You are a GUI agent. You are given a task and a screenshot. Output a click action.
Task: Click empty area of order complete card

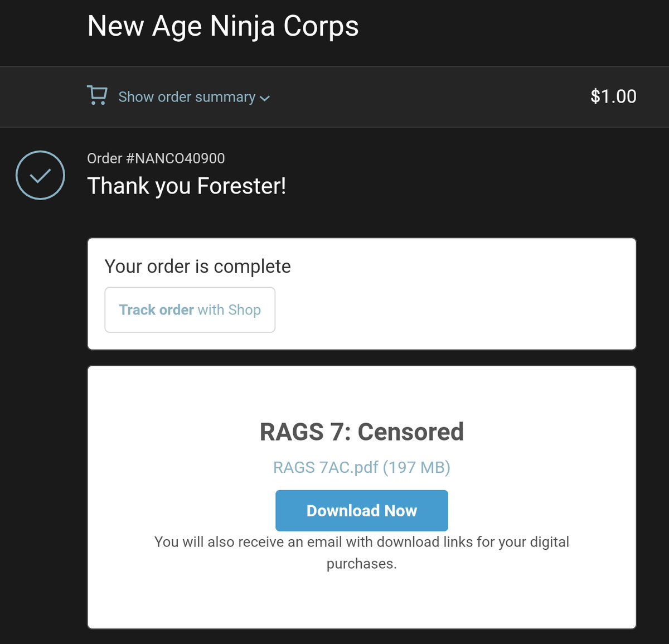coord(457,301)
